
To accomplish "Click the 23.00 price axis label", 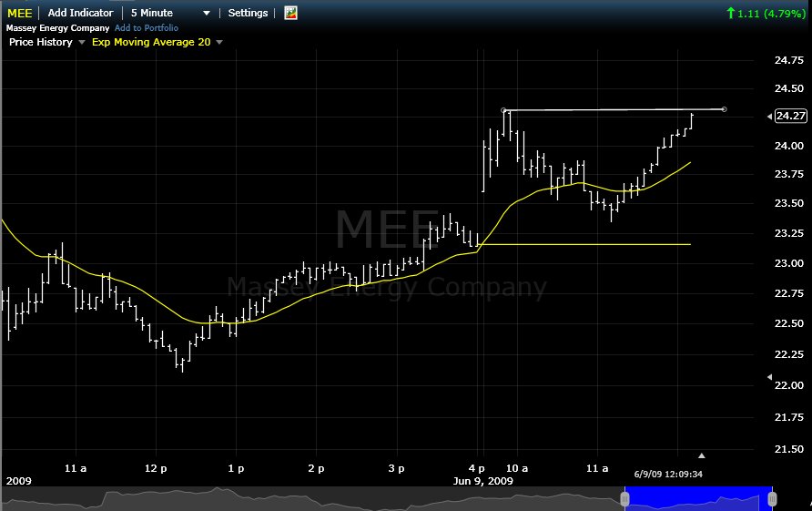I will tap(789, 263).
